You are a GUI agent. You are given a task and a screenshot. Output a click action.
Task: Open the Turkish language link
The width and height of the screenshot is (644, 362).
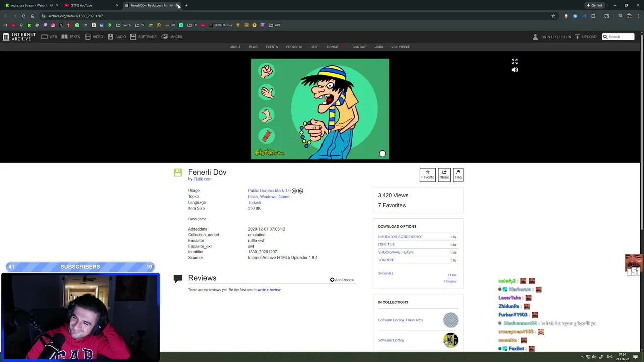(254, 203)
